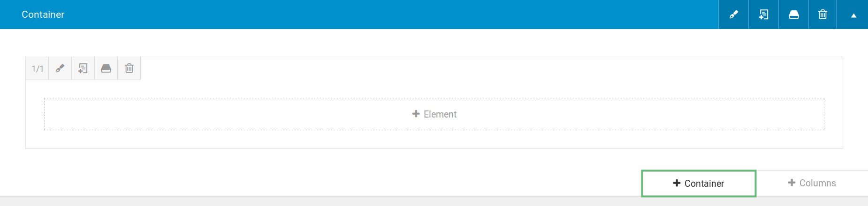
Task: Delete the container with header trash icon
Action: pyautogui.click(x=822, y=15)
